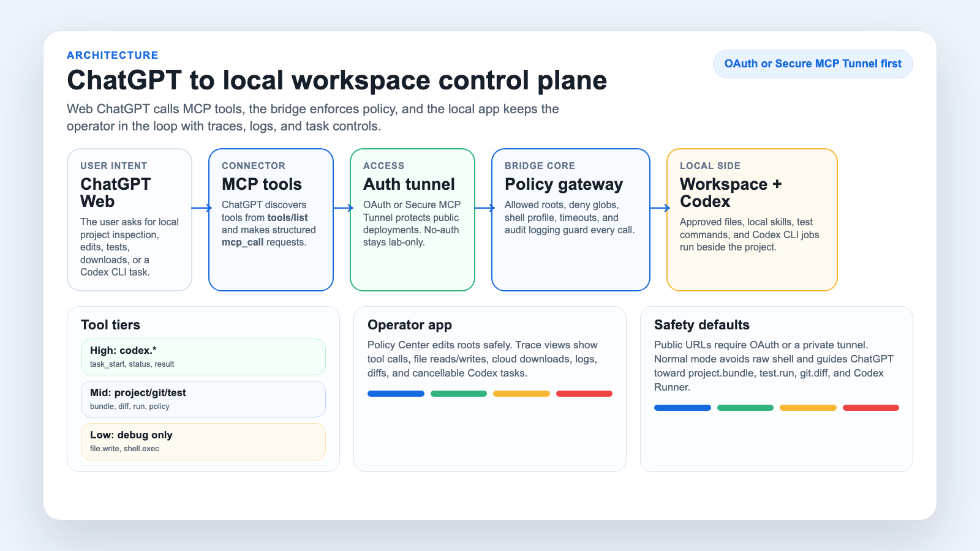Select the "Policy gateway" heading
The width and height of the screenshot is (980, 551).
(563, 184)
